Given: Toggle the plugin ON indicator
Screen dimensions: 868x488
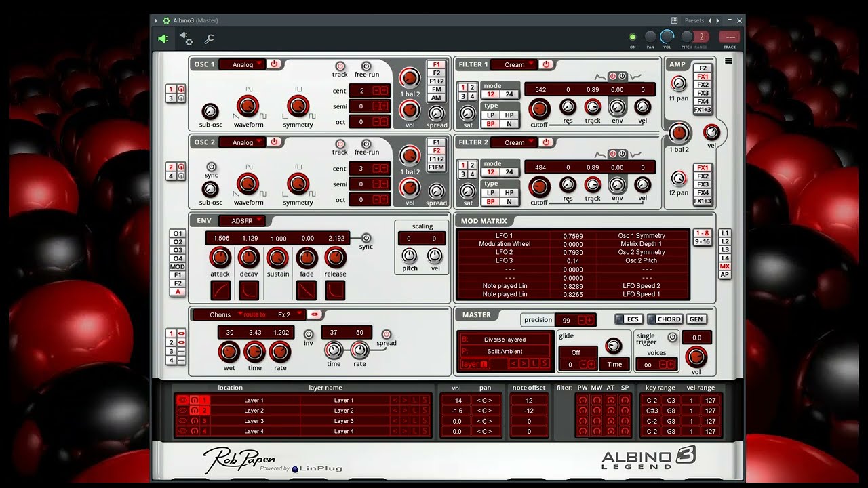Looking at the screenshot, I should [x=633, y=37].
